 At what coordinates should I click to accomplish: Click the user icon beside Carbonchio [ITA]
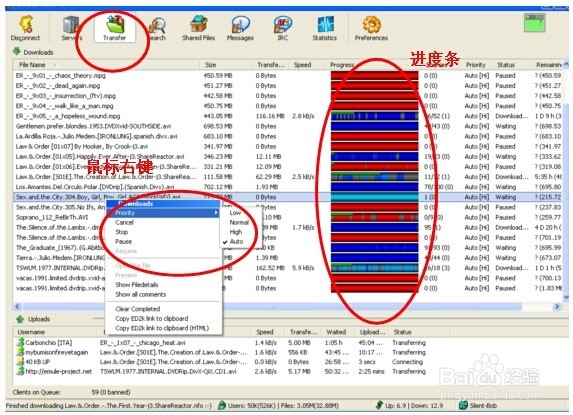click(x=20, y=343)
